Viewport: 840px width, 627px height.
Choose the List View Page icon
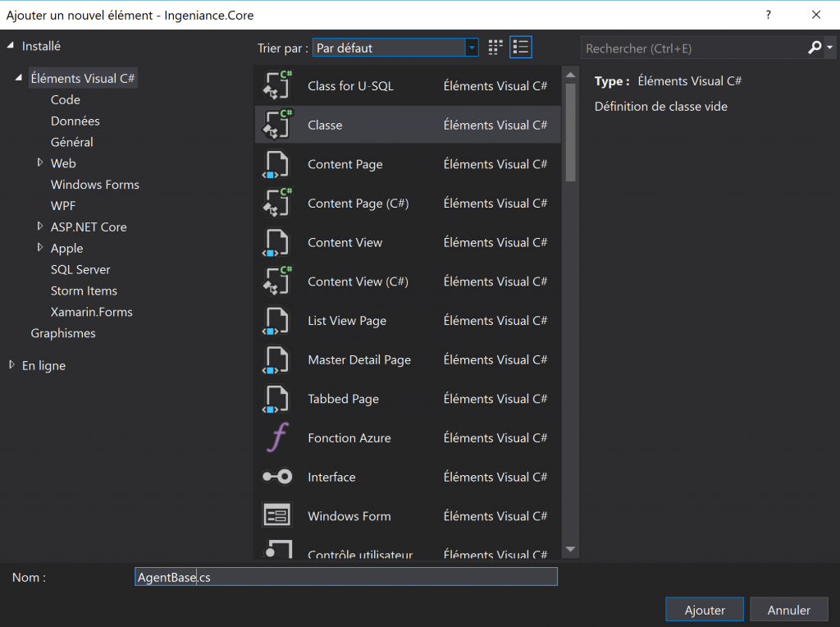coord(276,320)
